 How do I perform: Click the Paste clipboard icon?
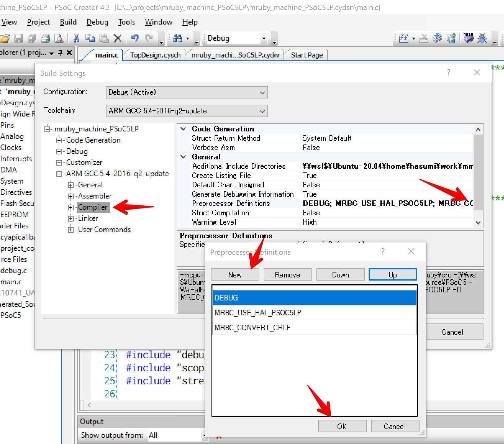104,38
